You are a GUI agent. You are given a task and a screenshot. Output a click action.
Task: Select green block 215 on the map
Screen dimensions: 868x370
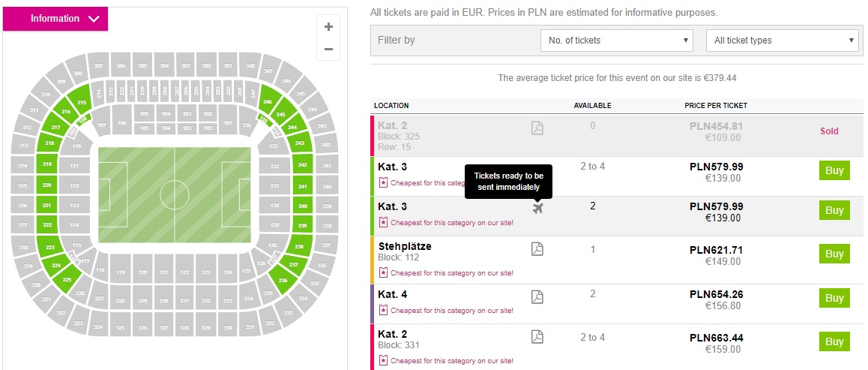point(82,103)
